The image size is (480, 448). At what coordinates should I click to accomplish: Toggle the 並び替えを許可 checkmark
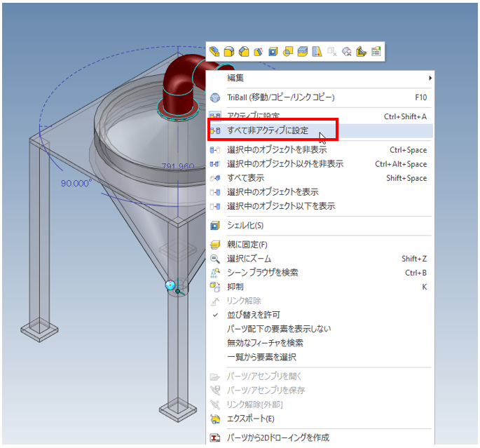216,315
